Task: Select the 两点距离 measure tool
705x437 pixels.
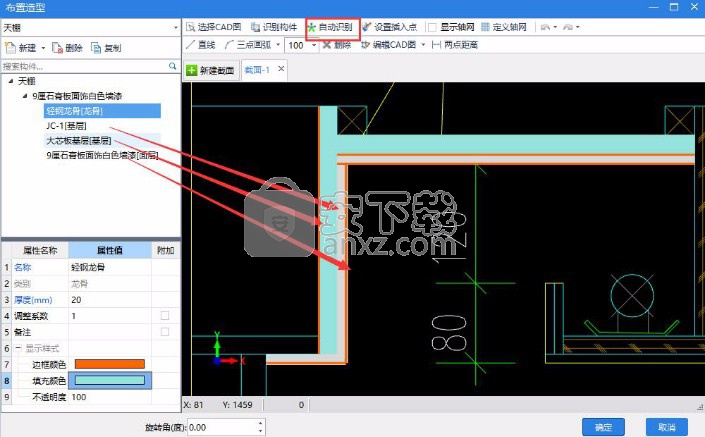Action: pyautogui.click(x=455, y=45)
